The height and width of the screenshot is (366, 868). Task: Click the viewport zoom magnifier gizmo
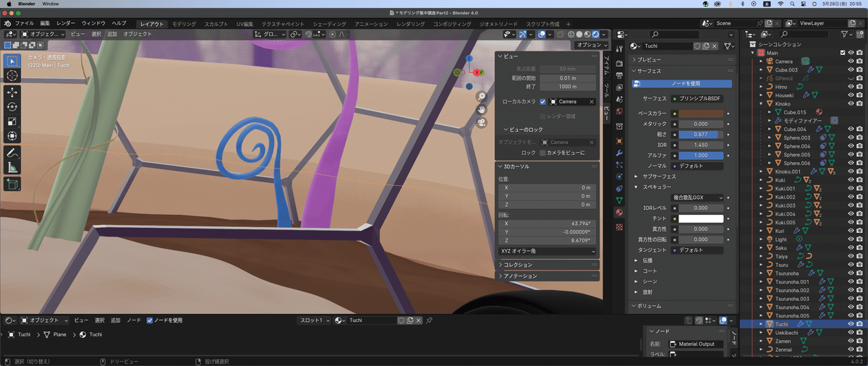(x=481, y=96)
